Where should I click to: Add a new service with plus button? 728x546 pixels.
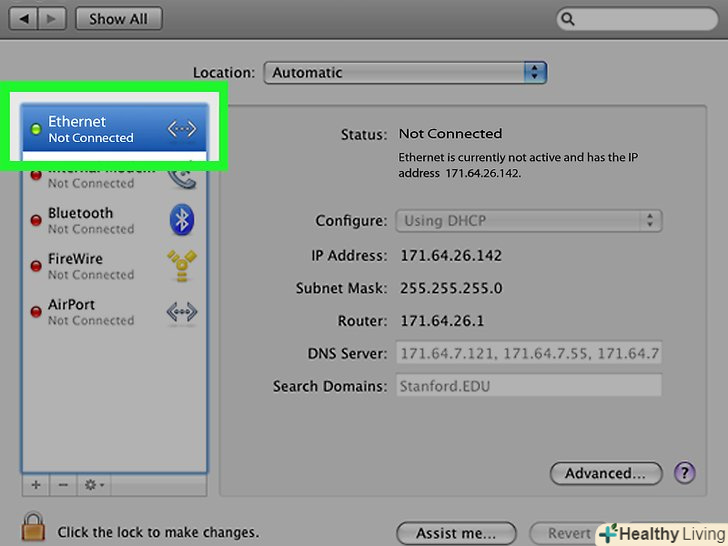[x=36, y=485]
